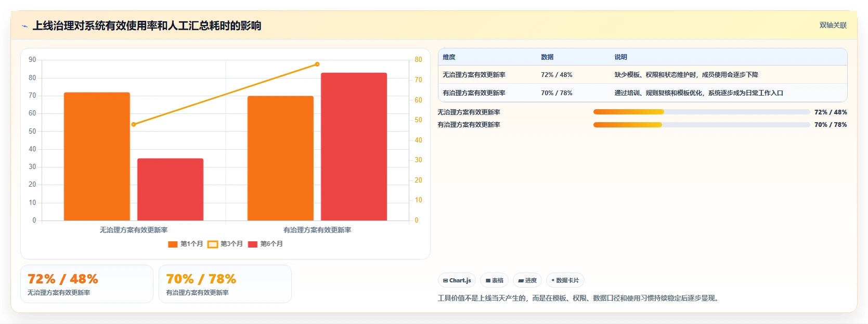
Task: Click the 72% / 48% value by progress bar
Action: [831, 112]
